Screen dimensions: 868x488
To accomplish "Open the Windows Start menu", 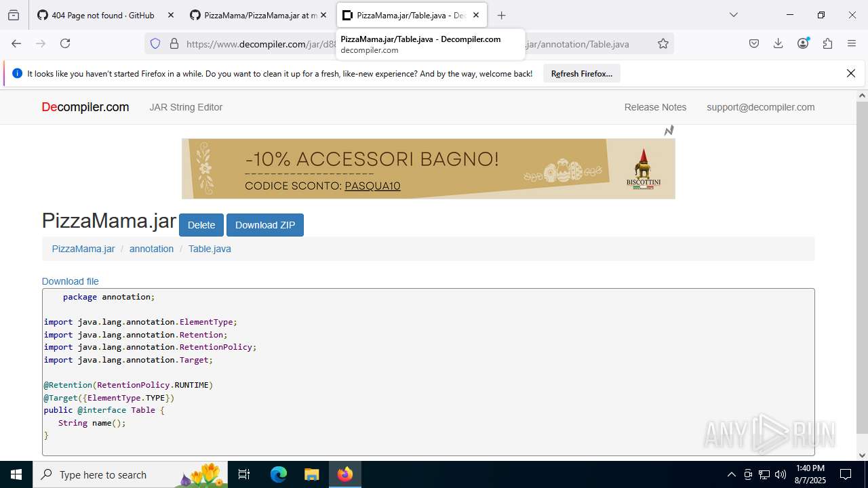I will point(16,474).
